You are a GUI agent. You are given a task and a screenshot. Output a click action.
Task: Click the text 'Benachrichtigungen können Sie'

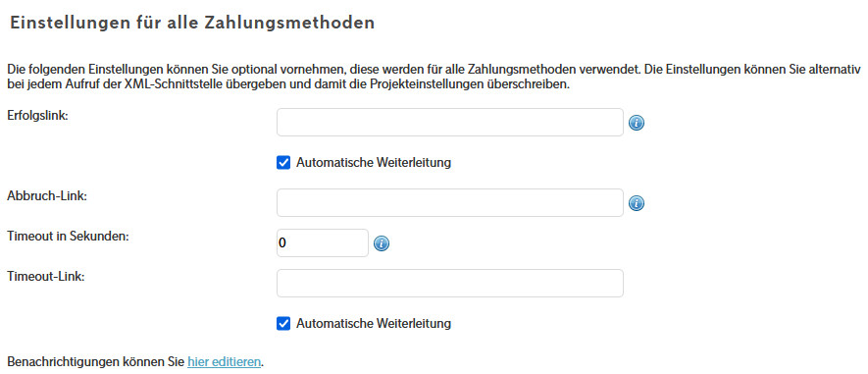pyautogui.click(x=96, y=362)
